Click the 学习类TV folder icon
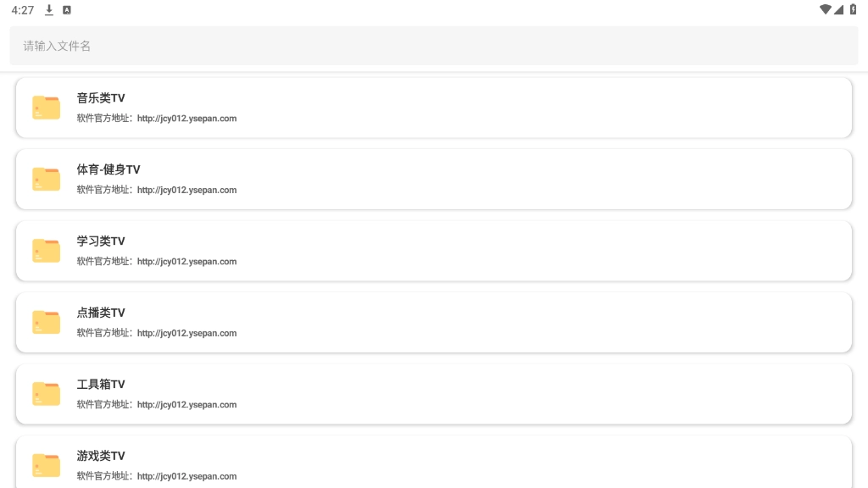This screenshot has width=868, height=488. click(x=47, y=251)
